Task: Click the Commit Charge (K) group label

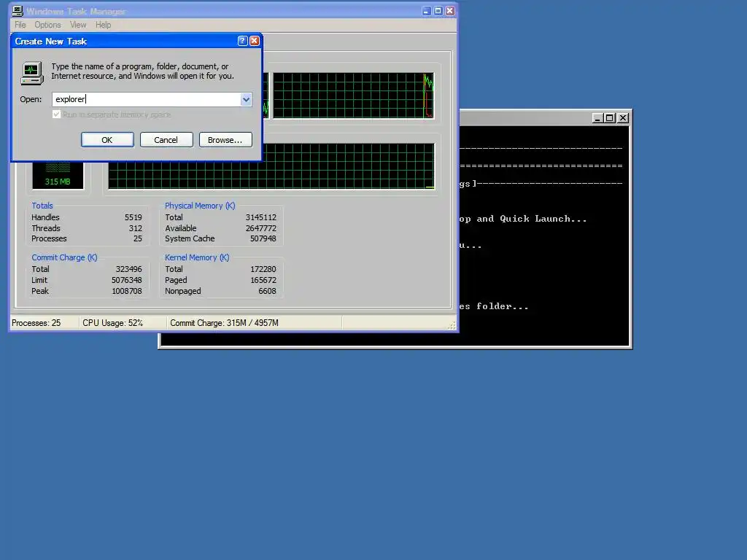Action: click(64, 257)
